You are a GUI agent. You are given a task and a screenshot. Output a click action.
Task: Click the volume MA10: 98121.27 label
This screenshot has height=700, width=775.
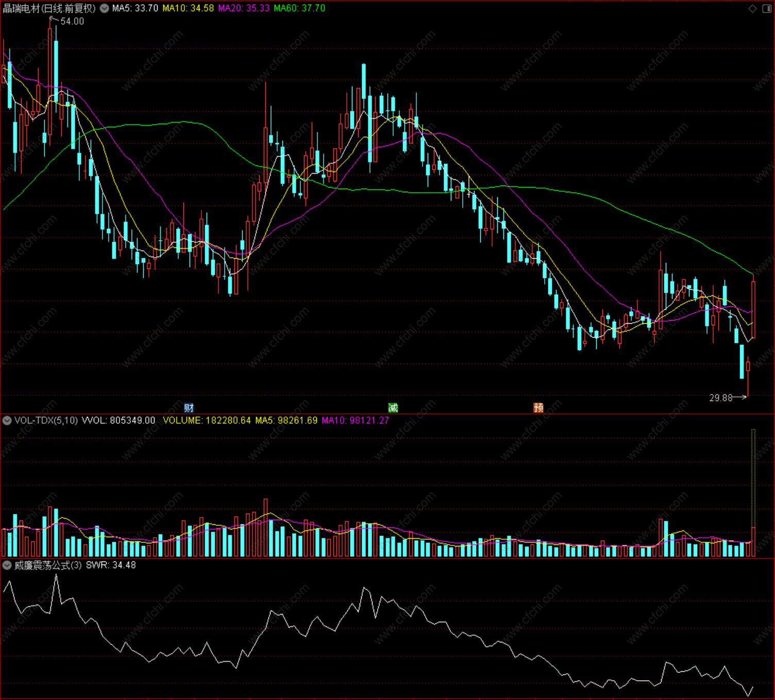[356, 421]
